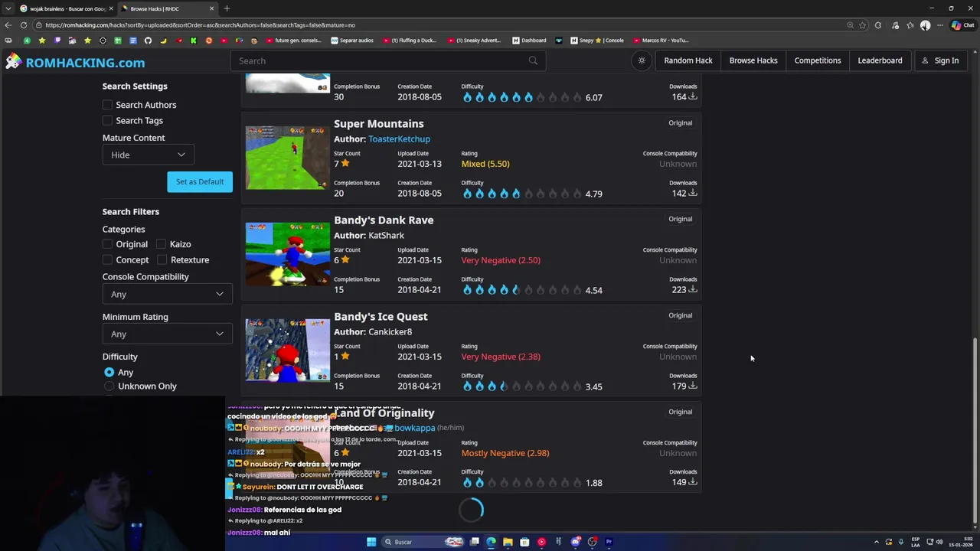Click download icon for Land Of Originality

692,482
